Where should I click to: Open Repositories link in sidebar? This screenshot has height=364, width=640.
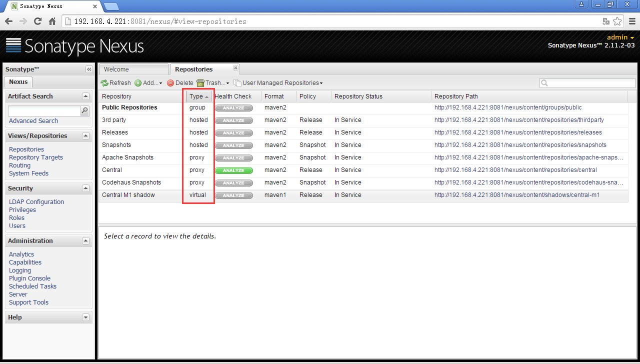(x=26, y=149)
